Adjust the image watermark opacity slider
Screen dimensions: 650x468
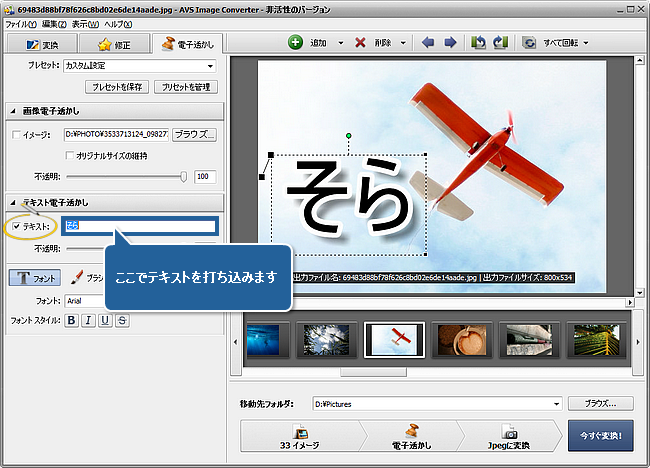183,176
